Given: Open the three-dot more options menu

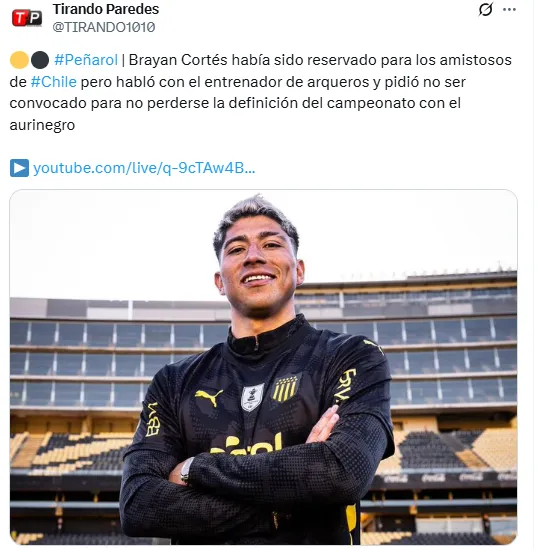Looking at the screenshot, I should click(x=511, y=9).
